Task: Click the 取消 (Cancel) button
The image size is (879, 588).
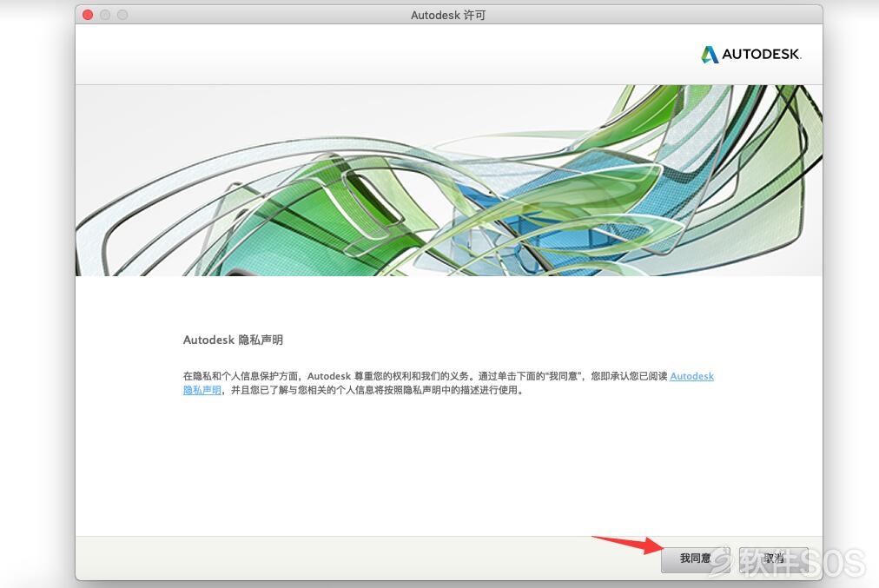Action: point(774,558)
